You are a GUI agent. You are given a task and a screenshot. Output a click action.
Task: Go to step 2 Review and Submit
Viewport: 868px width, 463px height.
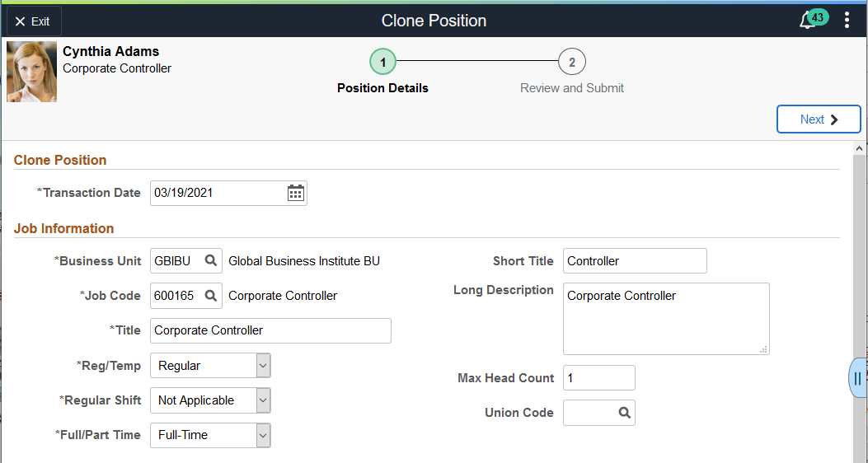[x=572, y=62]
